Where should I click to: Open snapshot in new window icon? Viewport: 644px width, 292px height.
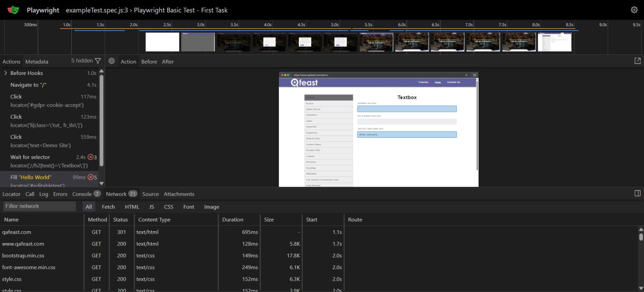[x=637, y=61]
